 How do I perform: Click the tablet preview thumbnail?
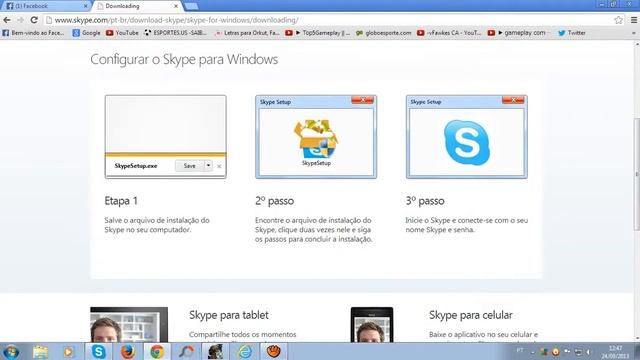(x=129, y=325)
